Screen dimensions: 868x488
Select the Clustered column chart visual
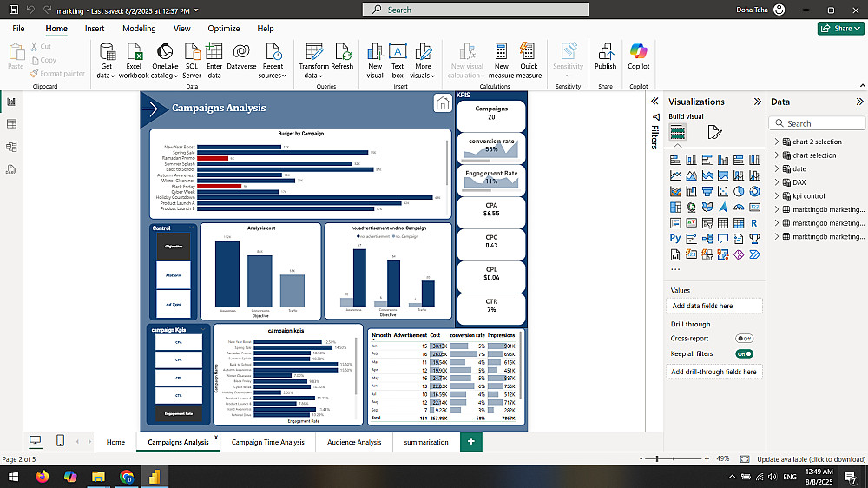coord(723,160)
